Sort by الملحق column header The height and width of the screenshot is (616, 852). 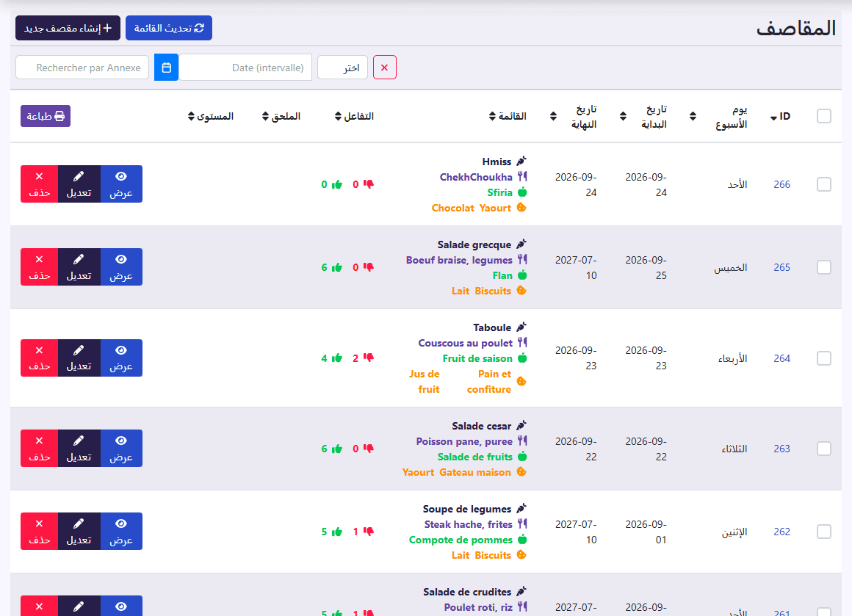point(281,116)
